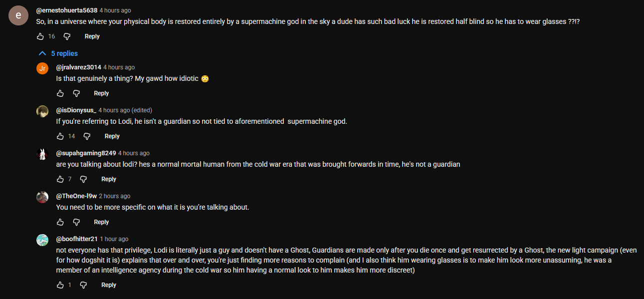644x299 pixels.
Task: Open @ernestohuerta5638's channel via username
Action: [67, 10]
